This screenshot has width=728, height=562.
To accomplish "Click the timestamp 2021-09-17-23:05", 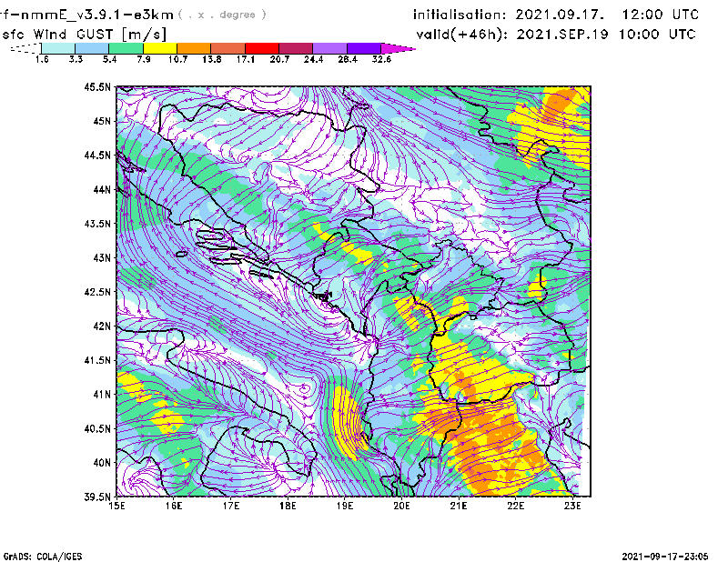I will pyautogui.click(x=665, y=556).
